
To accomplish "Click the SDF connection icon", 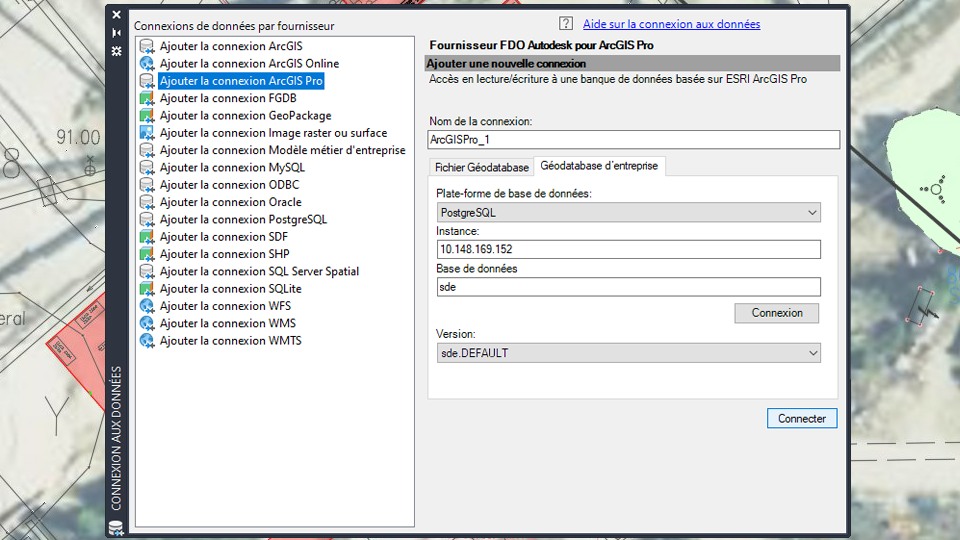I will click(x=147, y=236).
